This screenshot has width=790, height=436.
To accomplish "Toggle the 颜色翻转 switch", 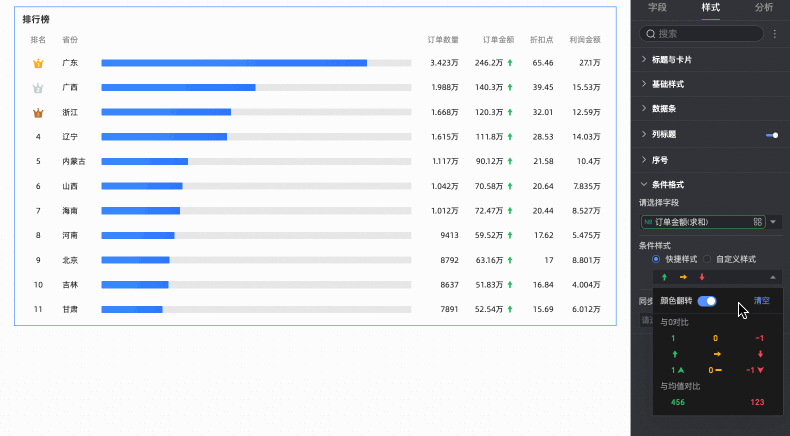I will (707, 301).
